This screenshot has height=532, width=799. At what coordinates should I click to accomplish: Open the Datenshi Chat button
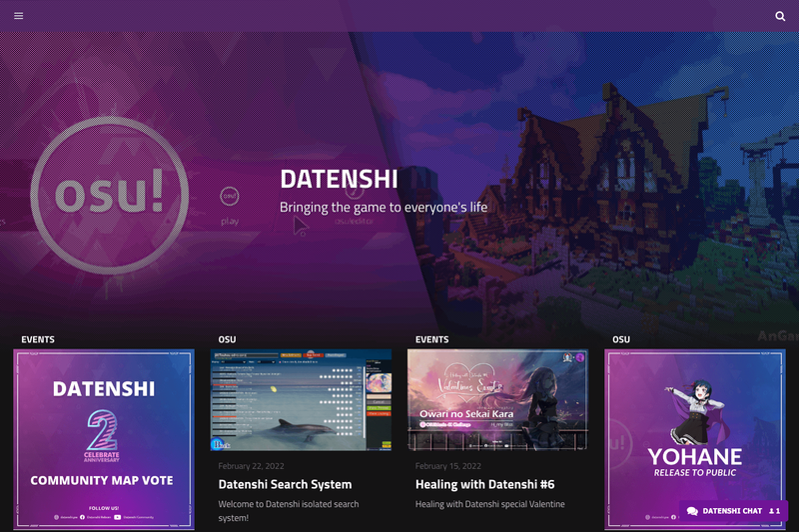coord(733,511)
